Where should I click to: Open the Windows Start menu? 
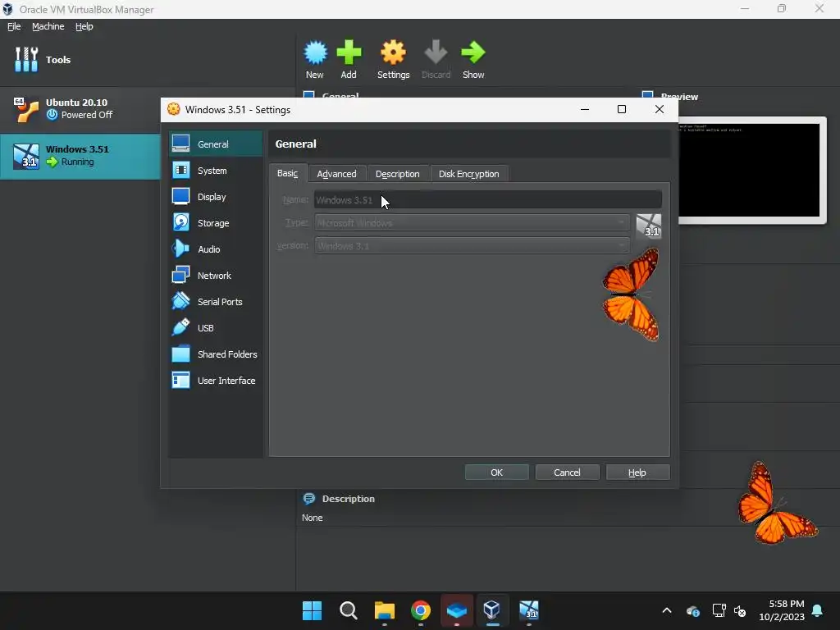click(313, 610)
